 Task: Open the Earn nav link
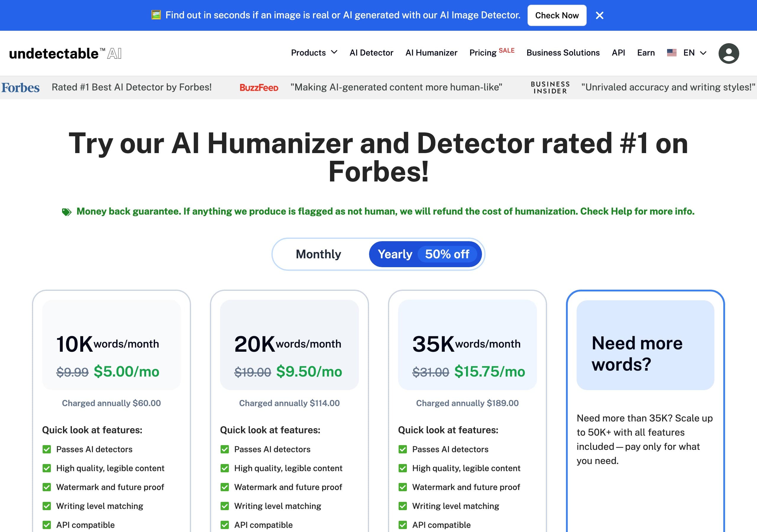coord(646,53)
